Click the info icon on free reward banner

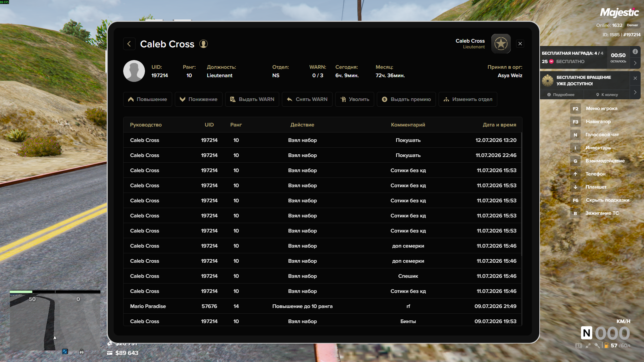point(635,52)
